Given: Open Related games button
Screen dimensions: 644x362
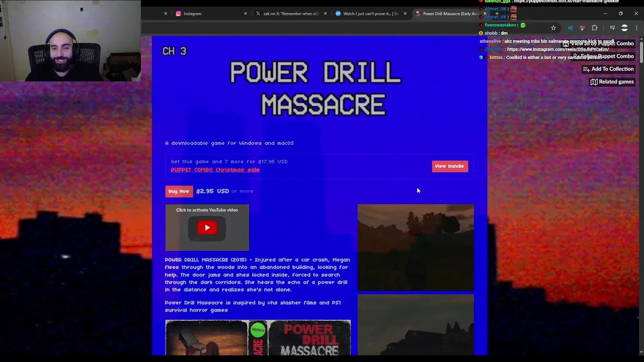Looking at the screenshot, I should (x=612, y=81).
